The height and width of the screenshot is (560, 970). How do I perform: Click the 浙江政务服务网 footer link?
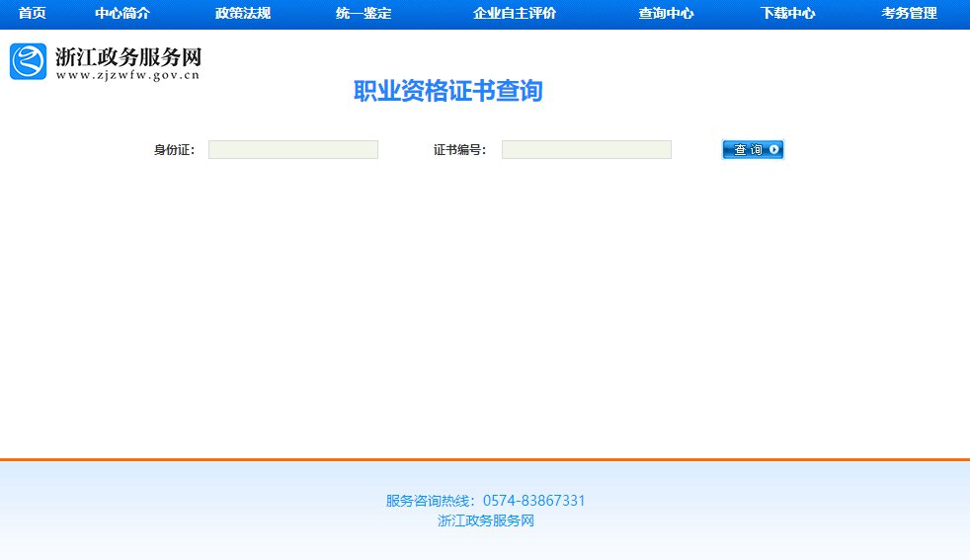click(x=485, y=521)
